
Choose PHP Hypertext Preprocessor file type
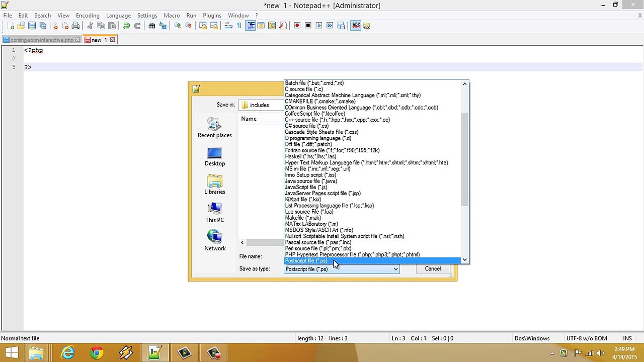click(x=372, y=255)
